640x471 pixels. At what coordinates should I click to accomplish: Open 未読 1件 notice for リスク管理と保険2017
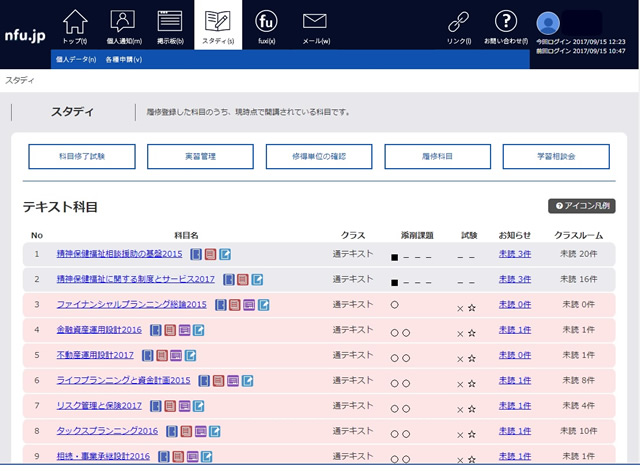pos(515,406)
